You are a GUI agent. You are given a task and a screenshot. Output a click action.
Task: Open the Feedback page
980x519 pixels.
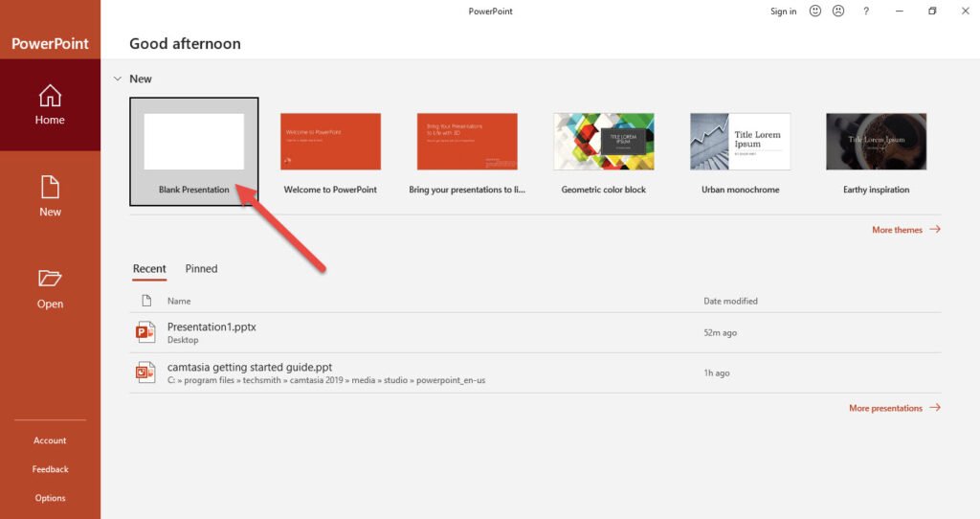coord(50,469)
